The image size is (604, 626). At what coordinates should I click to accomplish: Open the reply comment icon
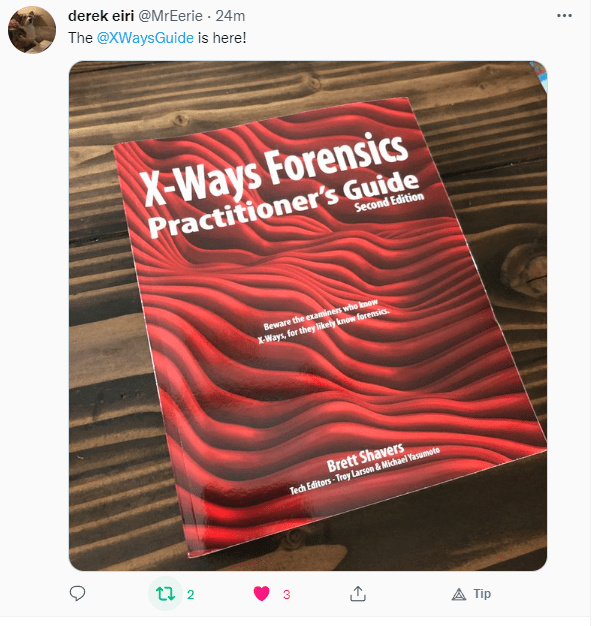(77, 593)
